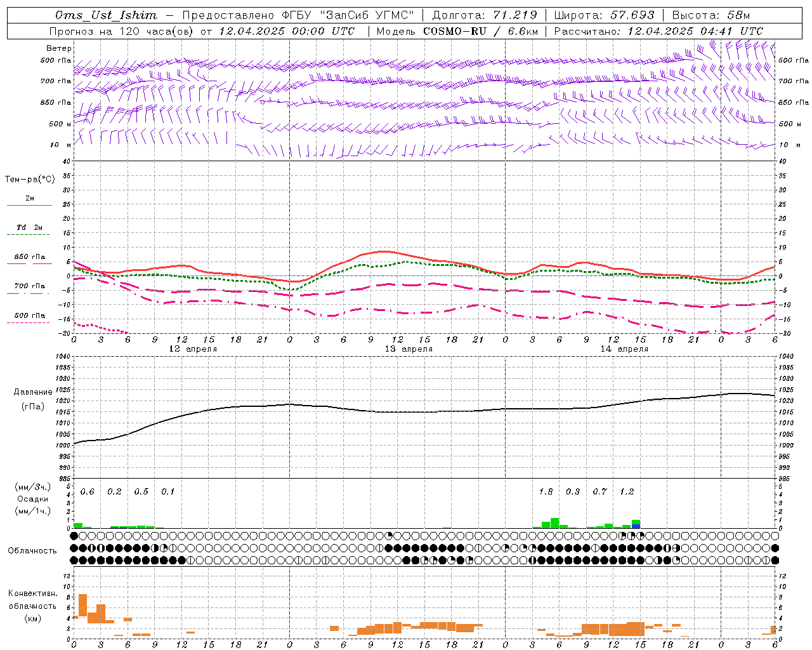Image resolution: width=812 pixels, height=650 pixels.
Task: Click the Рассчитано: 12.04.2025 04:41 UTC text
Action: click(x=659, y=31)
